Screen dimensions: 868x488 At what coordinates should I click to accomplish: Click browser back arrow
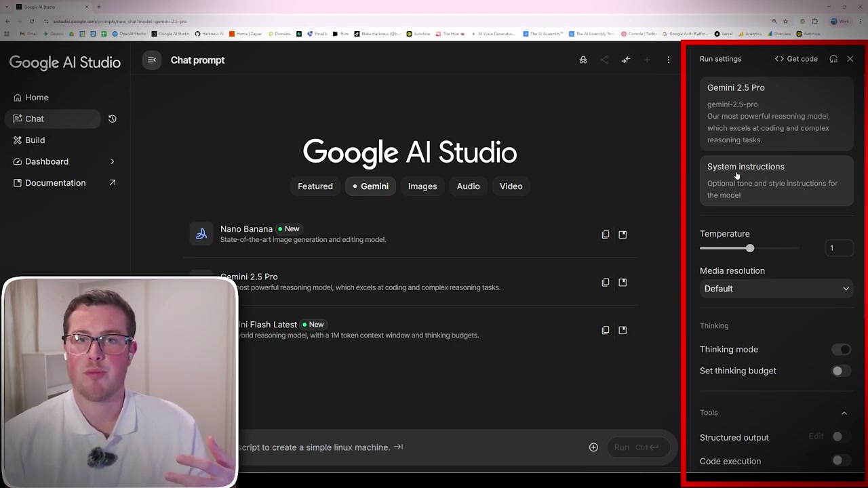coord(7,21)
